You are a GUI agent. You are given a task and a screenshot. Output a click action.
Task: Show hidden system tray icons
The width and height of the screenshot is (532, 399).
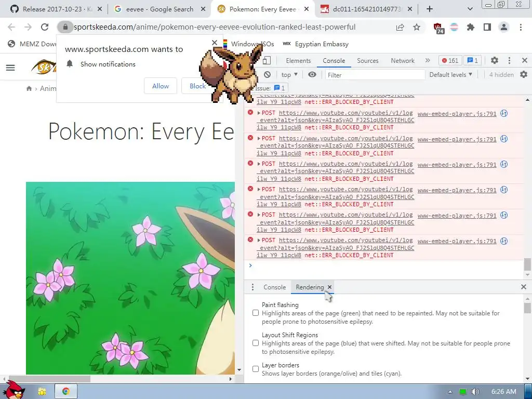(450, 392)
